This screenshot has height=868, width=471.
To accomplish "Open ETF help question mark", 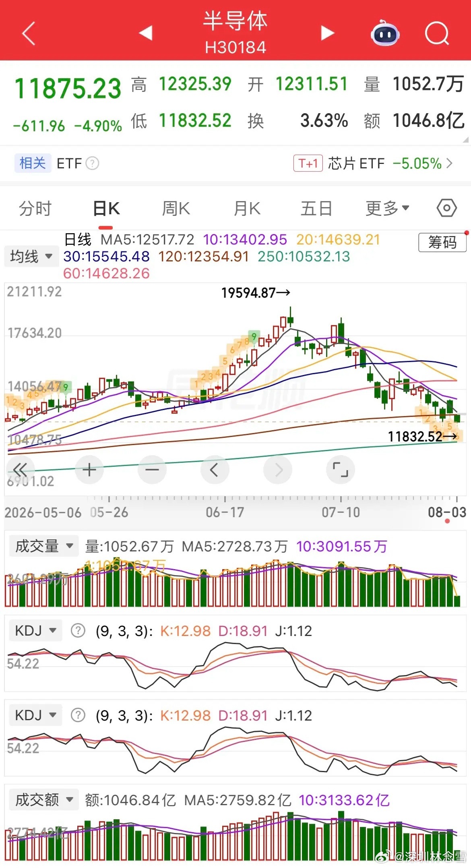I will [x=93, y=164].
